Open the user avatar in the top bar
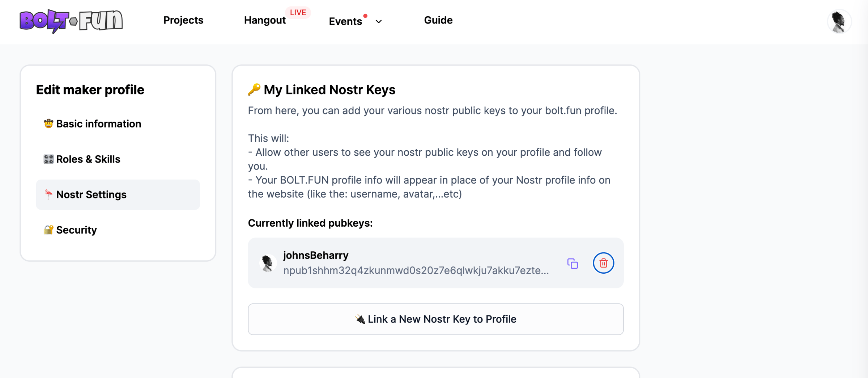868x378 pixels. [x=839, y=22]
